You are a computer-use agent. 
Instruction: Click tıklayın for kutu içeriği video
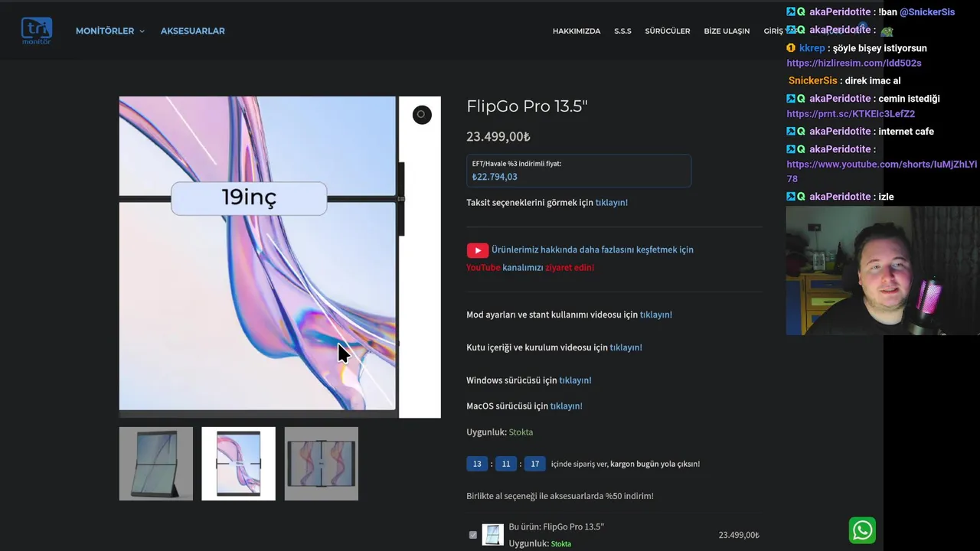pos(626,347)
